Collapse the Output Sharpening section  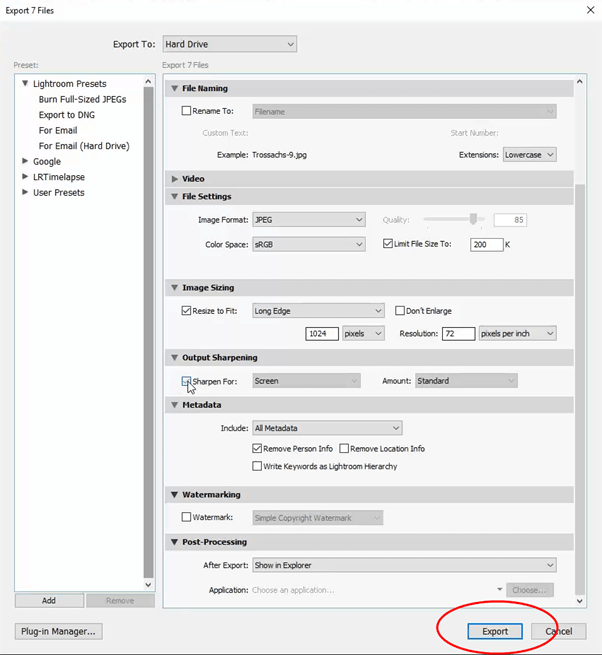tap(175, 358)
